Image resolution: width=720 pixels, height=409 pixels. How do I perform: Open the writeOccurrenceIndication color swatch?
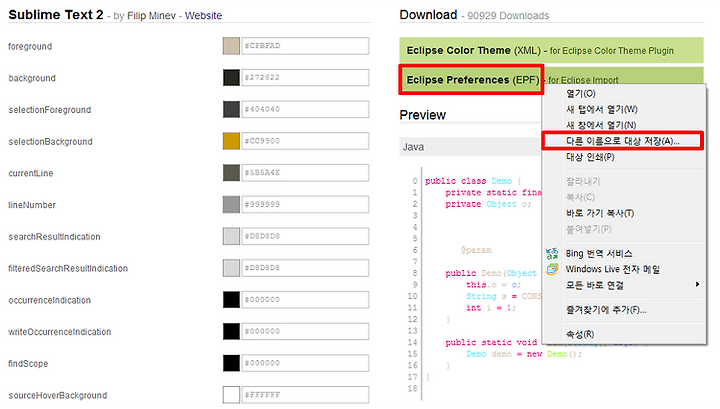(231, 331)
